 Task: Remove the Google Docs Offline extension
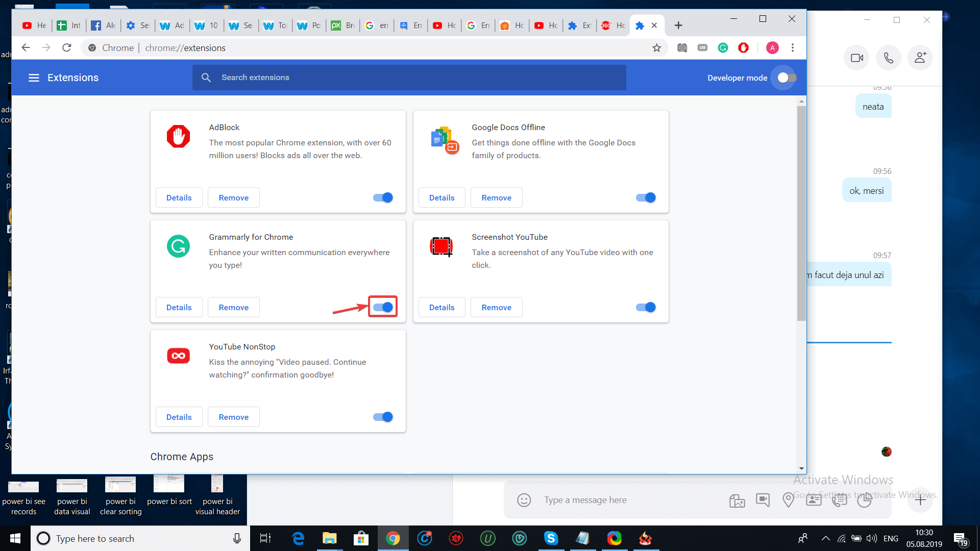tap(497, 197)
